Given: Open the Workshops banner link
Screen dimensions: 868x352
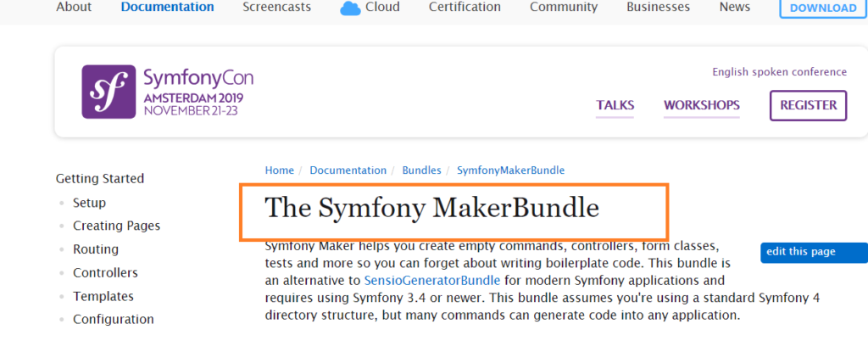Looking at the screenshot, I should tap(701, 106).
